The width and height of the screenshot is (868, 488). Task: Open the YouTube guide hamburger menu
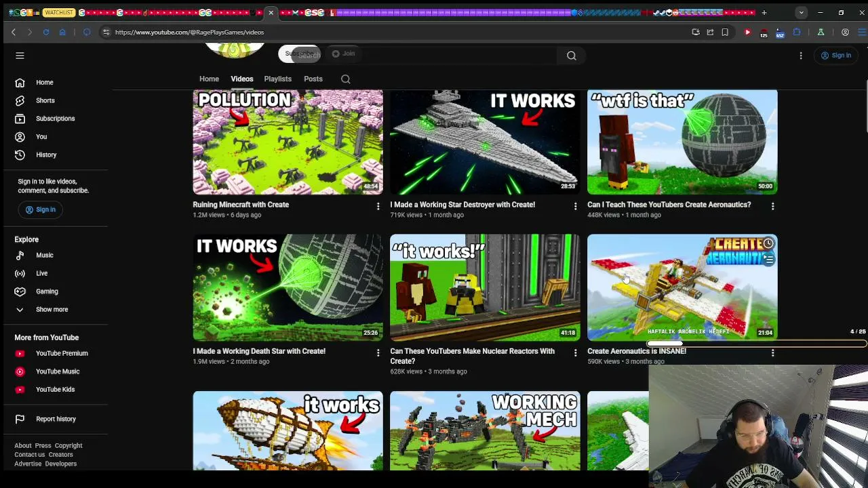(x=20, y=56)
